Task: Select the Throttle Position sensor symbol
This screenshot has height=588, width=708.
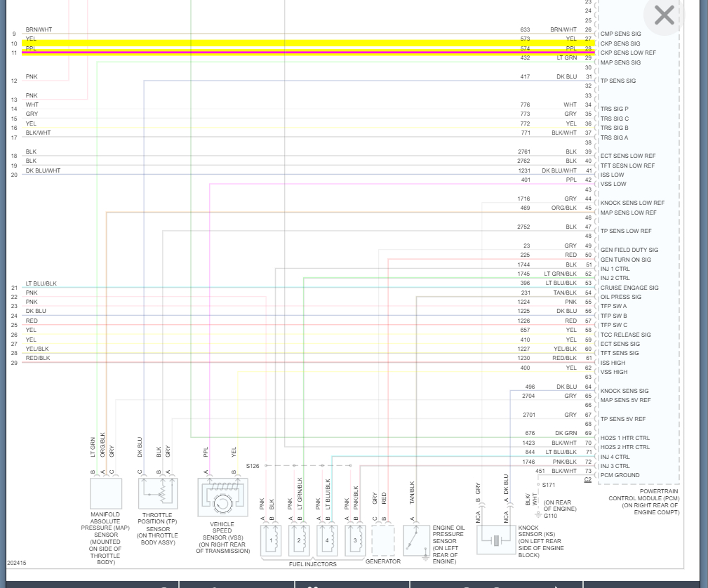Action: click(158, 493)
